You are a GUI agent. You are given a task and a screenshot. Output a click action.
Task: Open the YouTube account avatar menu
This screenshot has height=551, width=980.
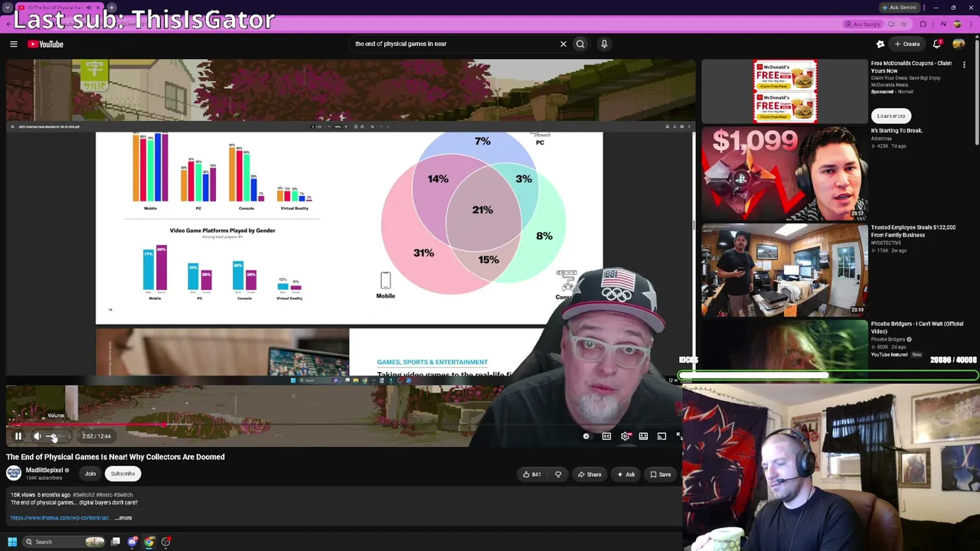(959, 44)
